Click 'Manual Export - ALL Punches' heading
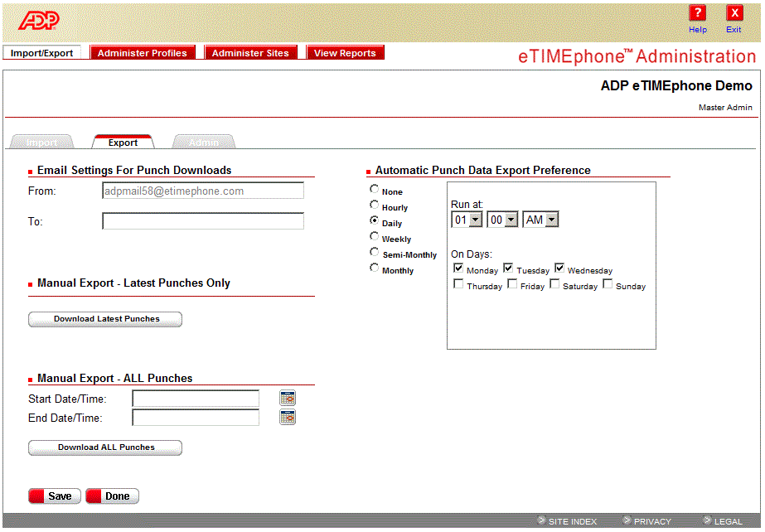The height and width of the screenshot is (532, 765). (x=114, y=378)
